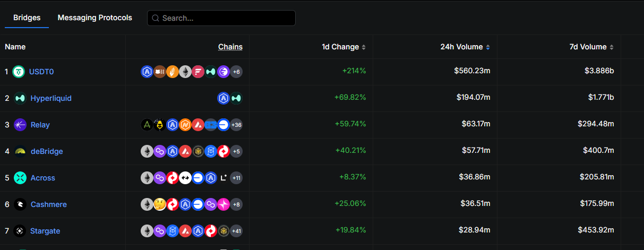Viewport: 644px width, 250px height.
Task: Open the Messaging Protocols tab
Action: (95, 18)
